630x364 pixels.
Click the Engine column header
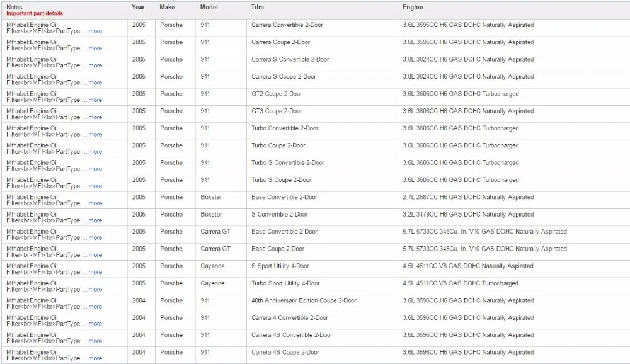point(413,7)
